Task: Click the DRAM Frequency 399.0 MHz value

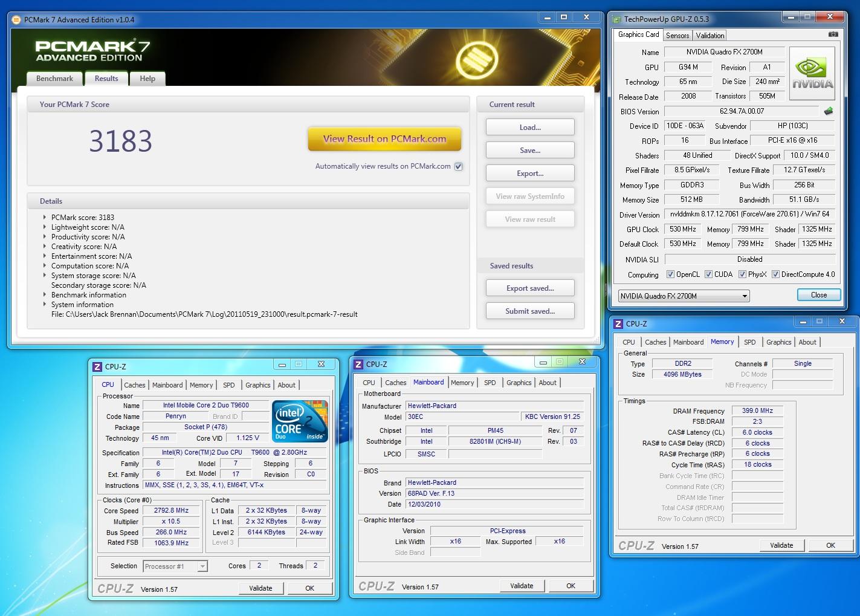Action: pos(757,410)
